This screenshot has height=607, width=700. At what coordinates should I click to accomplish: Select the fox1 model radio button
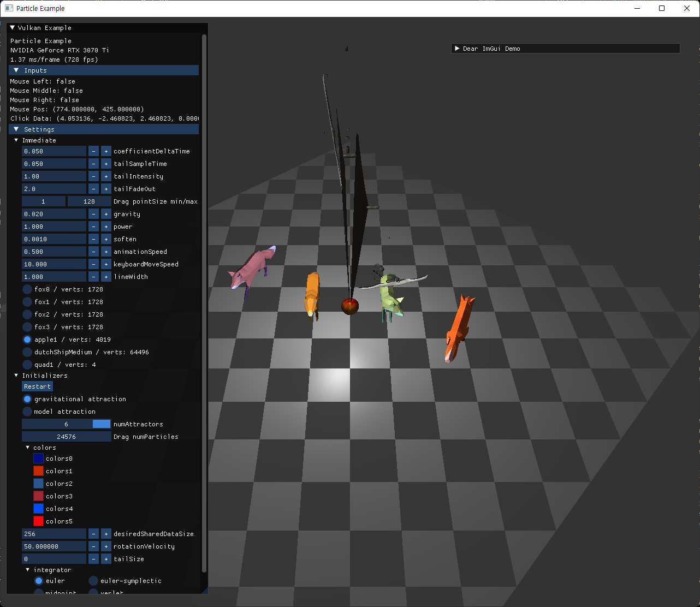(27, 302)
